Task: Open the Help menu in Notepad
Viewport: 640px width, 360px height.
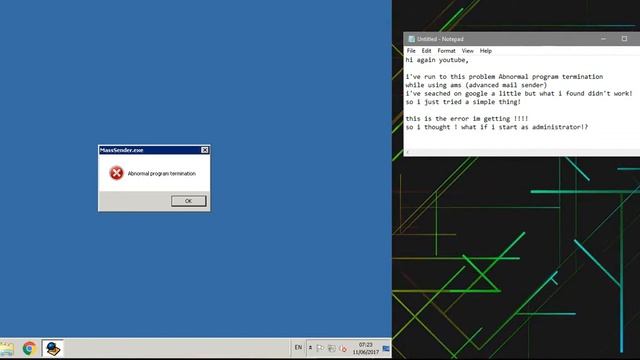Action: coord(486,51)
